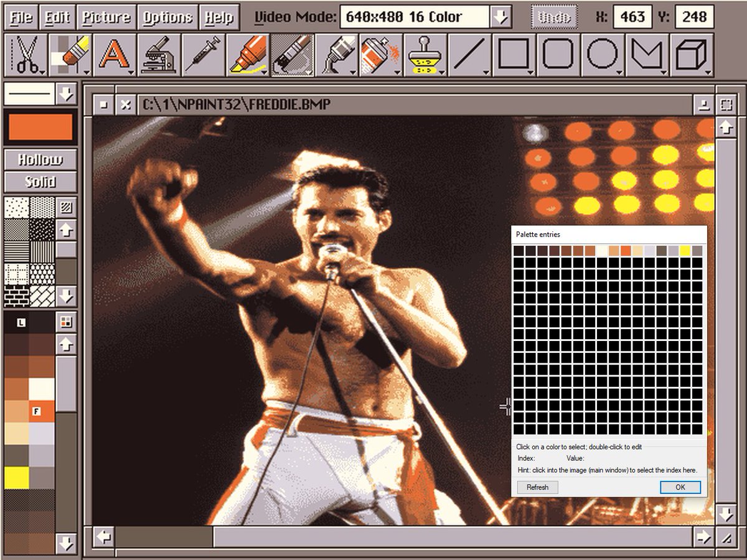Screen dimensions: 747x560
Task: Select the square rectangle tool
Action: pos(513,55)
